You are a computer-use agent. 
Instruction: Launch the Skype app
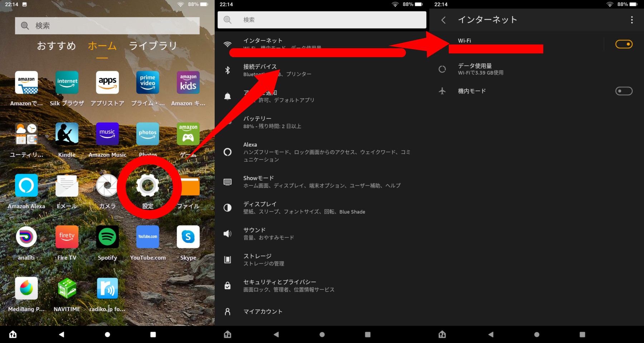pyautogui.click(x=188, y=237)
